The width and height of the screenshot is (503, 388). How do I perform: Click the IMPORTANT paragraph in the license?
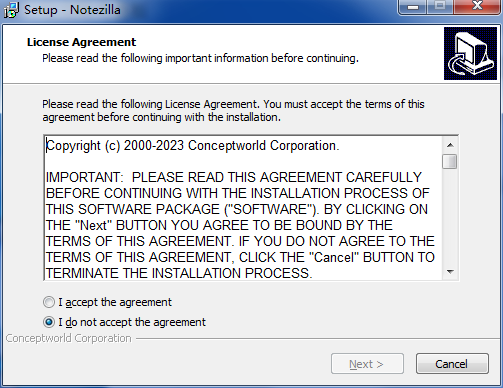pos(240,225)
